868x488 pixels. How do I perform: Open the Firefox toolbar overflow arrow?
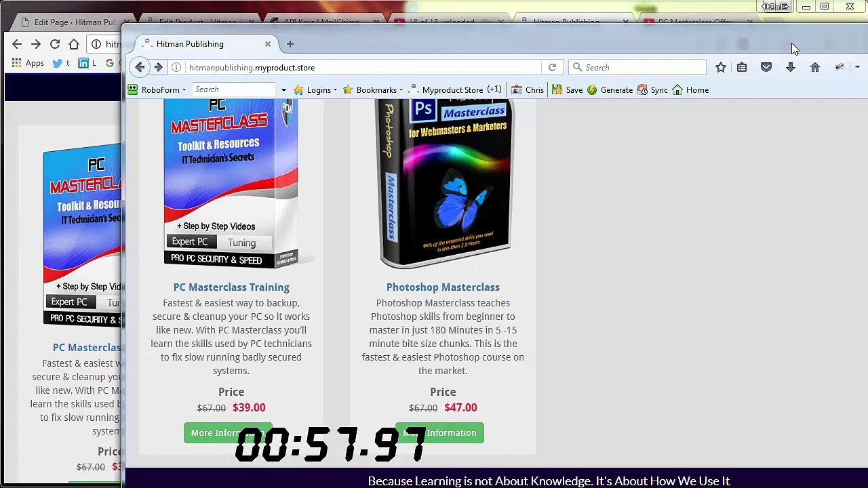(x=857, y=67)
